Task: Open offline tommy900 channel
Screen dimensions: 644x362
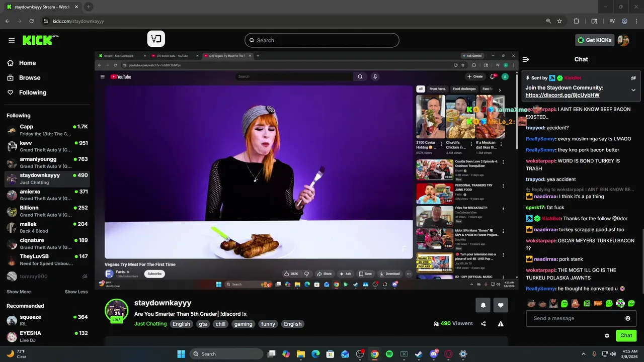Action: 47,276
